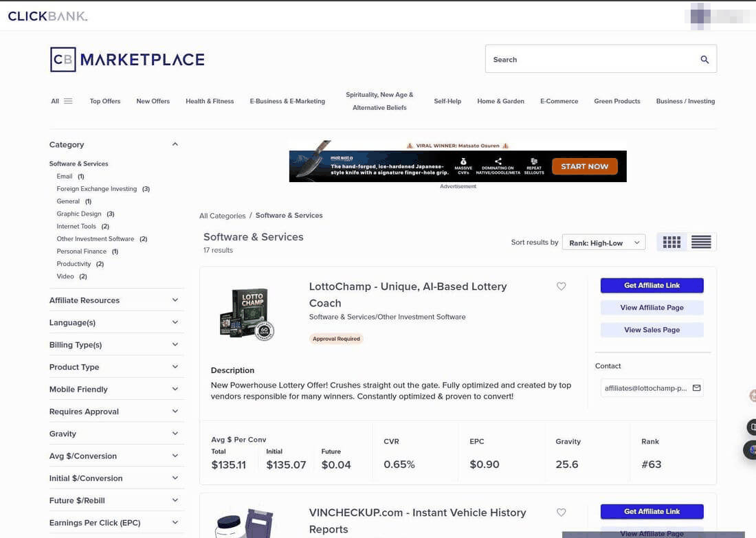Screen dimensions: 756x538
Task: Click Get Affiliate Link for LottoChamp
Action: click(652, 285)
